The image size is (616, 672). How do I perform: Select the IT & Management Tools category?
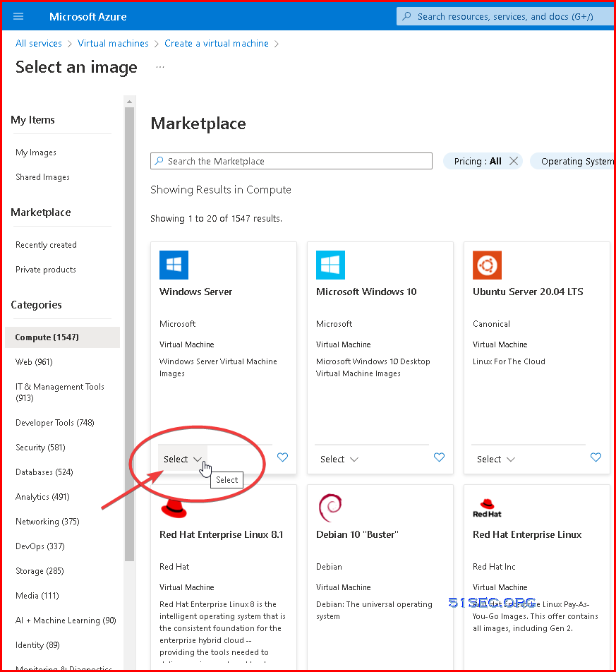coord(59,392)
